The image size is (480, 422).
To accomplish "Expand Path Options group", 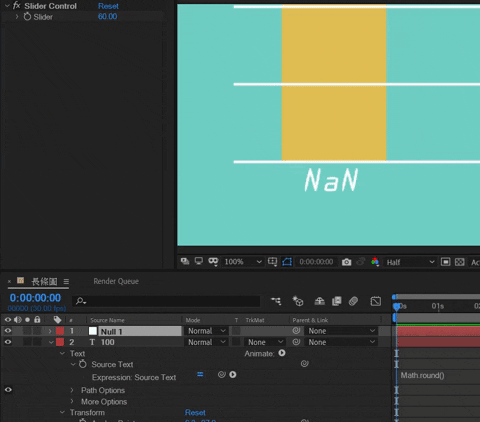I will pos(72,390).
